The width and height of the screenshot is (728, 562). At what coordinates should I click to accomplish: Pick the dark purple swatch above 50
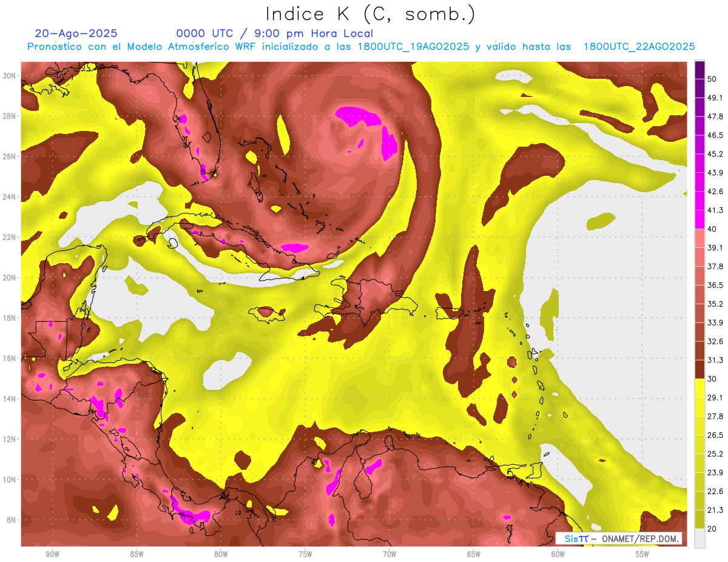(699, 70)
